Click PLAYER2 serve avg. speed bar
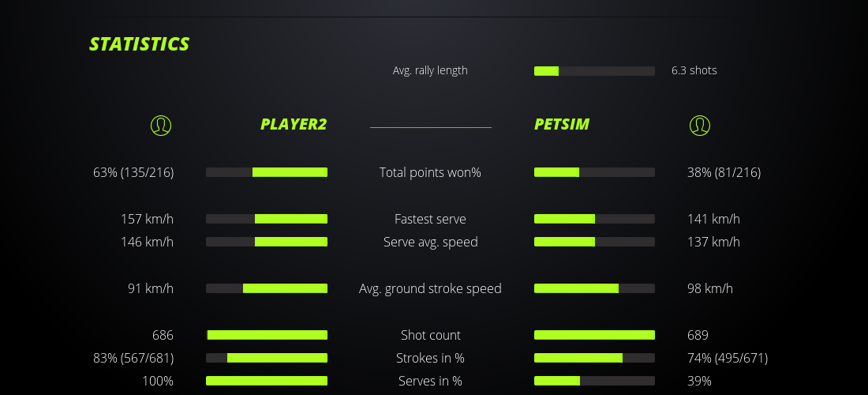Viewport: 868px width, 395px height. point(267,242)
